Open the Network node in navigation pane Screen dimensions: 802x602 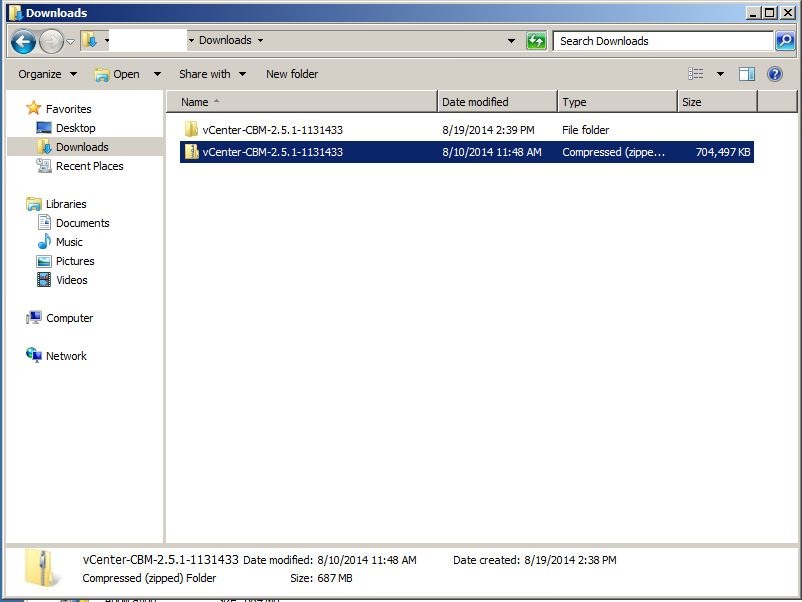(x=66, y=356)
